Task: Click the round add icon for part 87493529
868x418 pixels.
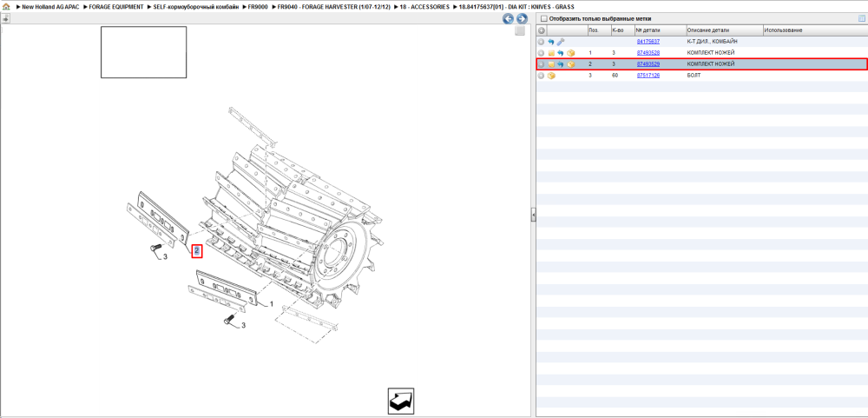Action: click(x=541, y=64)
